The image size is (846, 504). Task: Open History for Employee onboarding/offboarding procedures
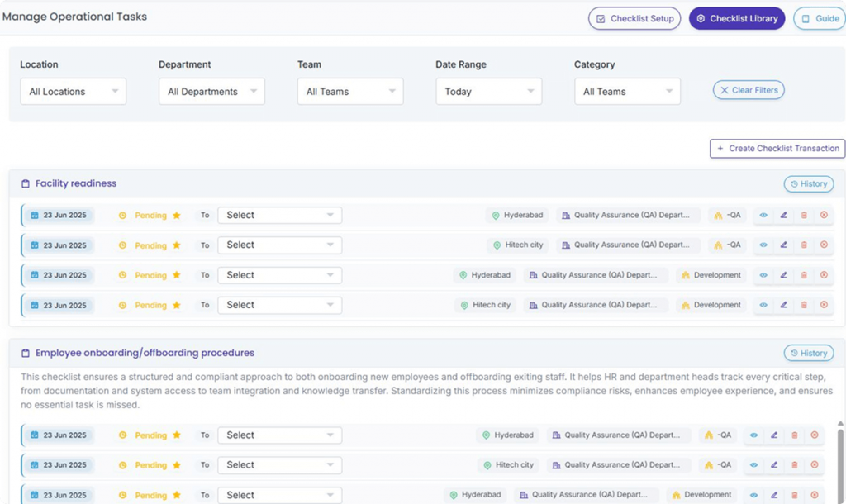808,353
